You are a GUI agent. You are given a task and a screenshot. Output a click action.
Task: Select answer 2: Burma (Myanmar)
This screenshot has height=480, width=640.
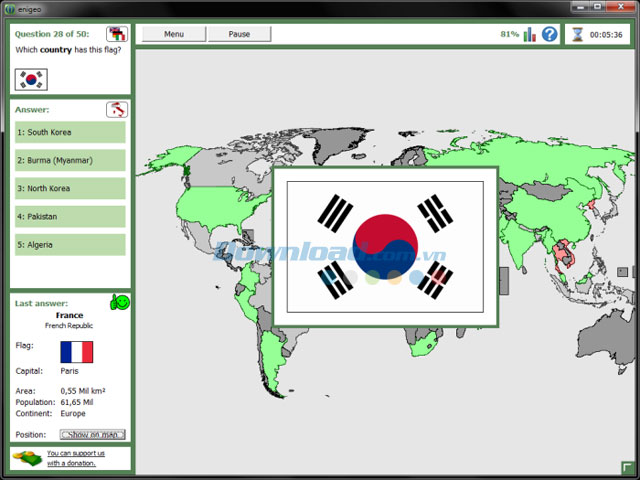coord(70,160)
